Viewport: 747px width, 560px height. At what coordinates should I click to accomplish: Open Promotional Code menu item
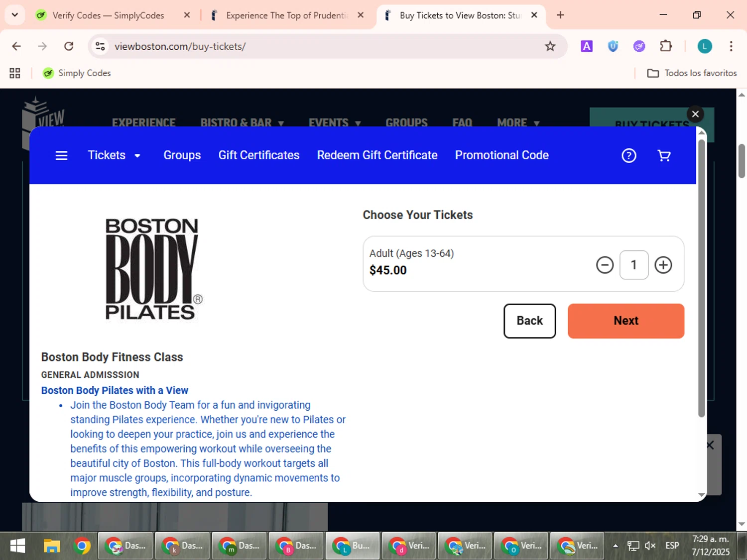point(501,155)
